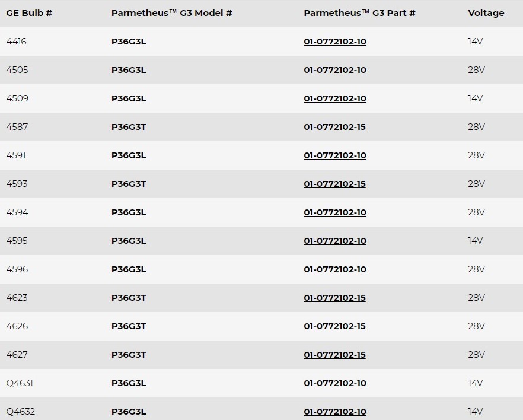The width and height of the screenshot is (523, 420).
Task: Open part number link for bulb 4596
Action: [335, 269]
